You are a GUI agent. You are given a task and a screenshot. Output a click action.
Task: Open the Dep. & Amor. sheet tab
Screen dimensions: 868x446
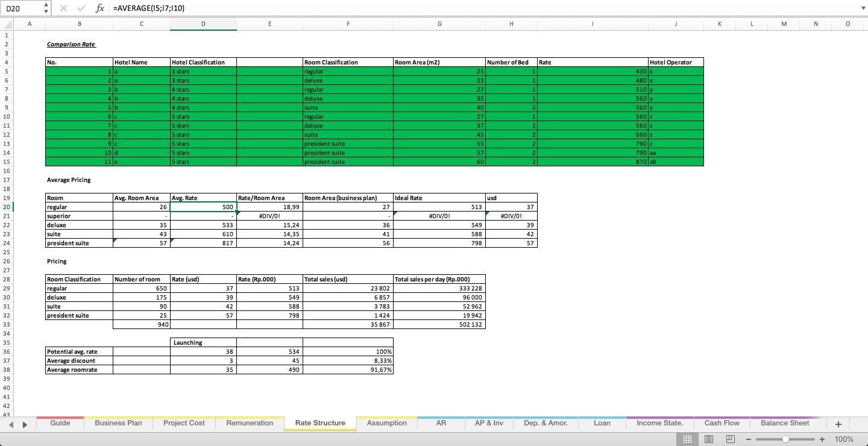click(546, 423)
